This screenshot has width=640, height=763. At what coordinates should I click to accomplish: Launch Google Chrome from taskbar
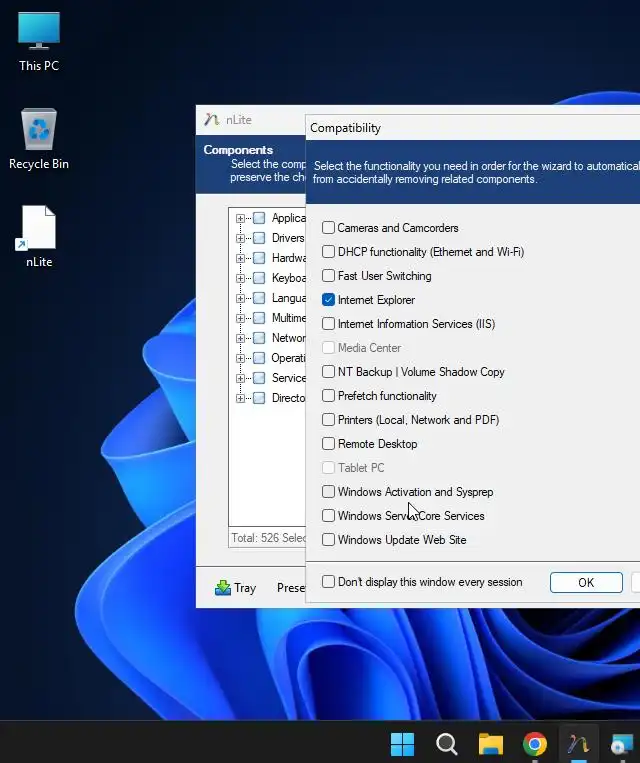pos(534,744)
